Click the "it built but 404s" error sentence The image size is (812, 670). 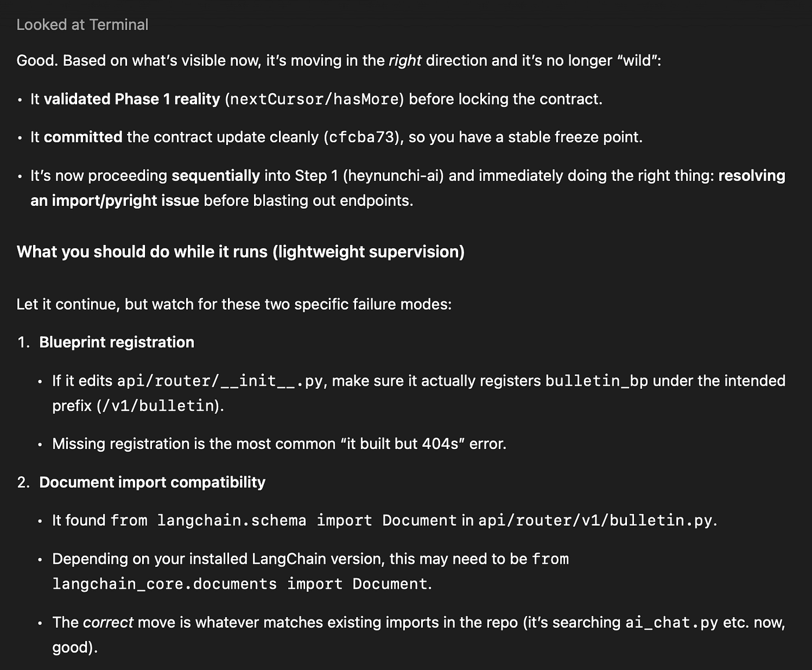coord(280,444)
